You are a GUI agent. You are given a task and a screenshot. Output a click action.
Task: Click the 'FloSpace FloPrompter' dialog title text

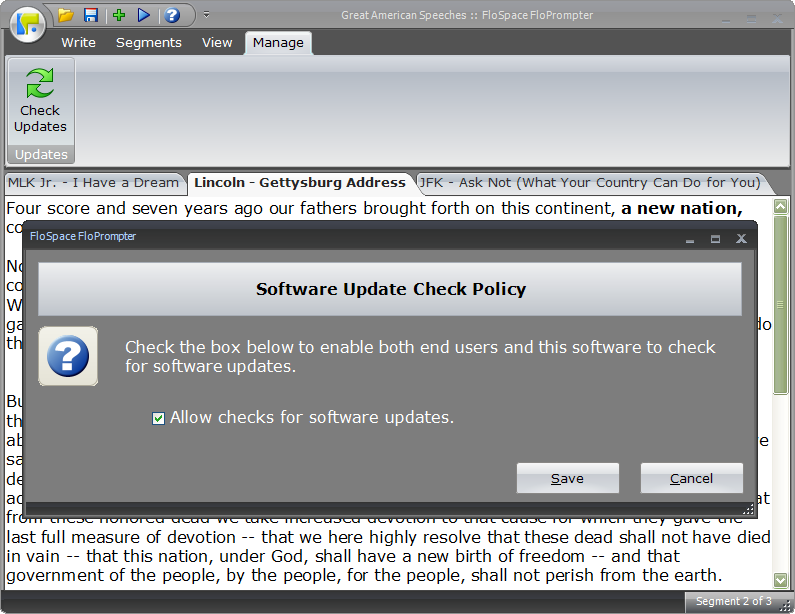pyautogui.click(x=83, y=236)
